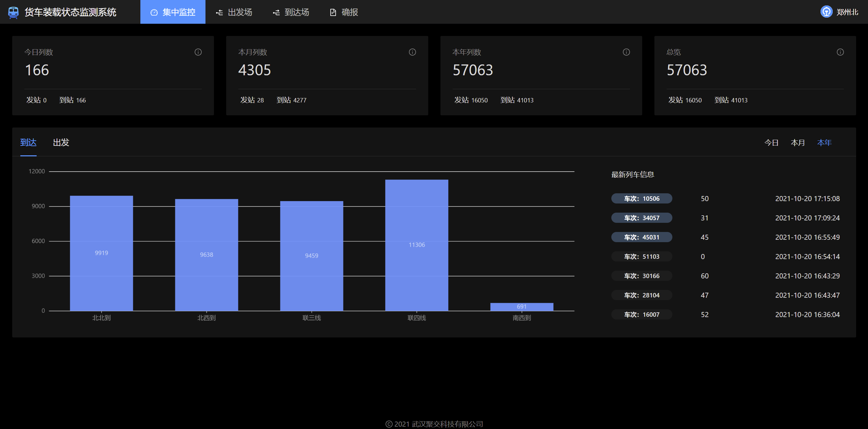Click the document icon beside 确报
The image size is (868, 429).
click(333, 13)
